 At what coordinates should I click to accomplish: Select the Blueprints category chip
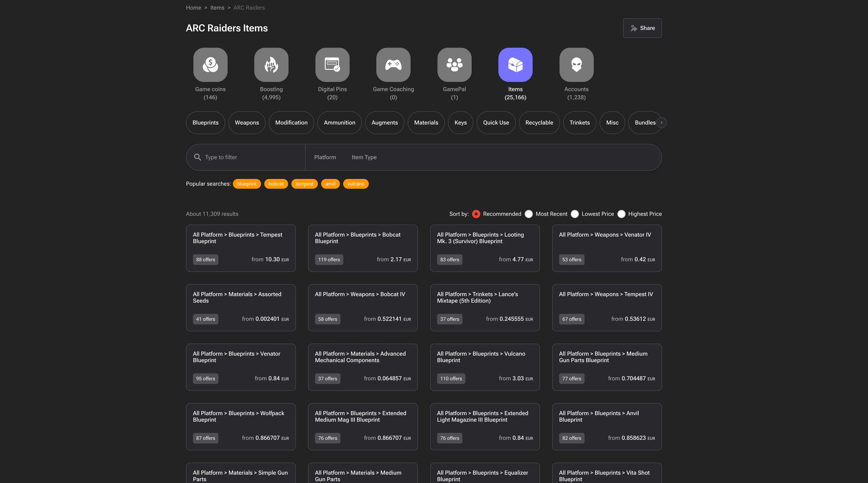coord(205,123)
